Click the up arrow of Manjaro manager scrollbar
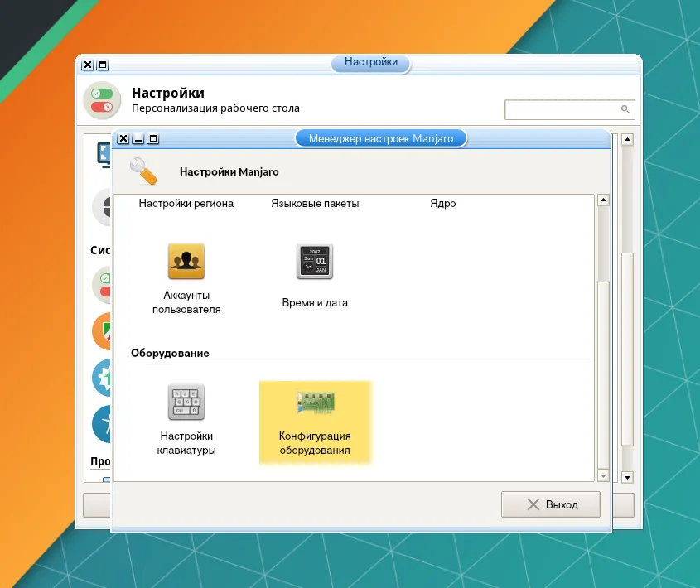 pyautogui.click(x=603, y=200)
